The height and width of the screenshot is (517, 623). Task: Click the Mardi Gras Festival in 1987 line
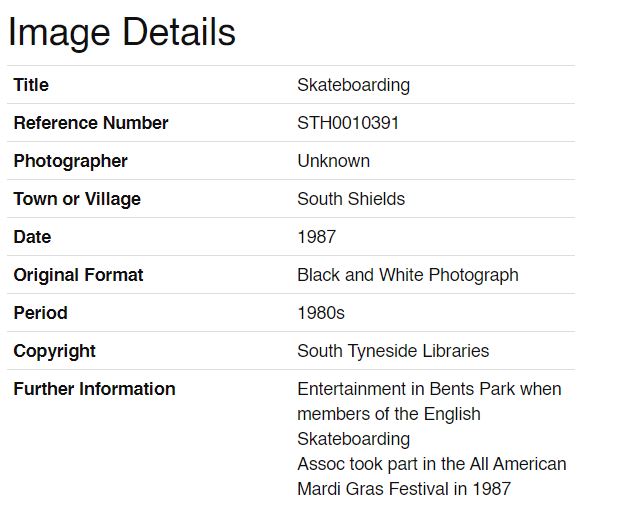(x=404, y=489)
